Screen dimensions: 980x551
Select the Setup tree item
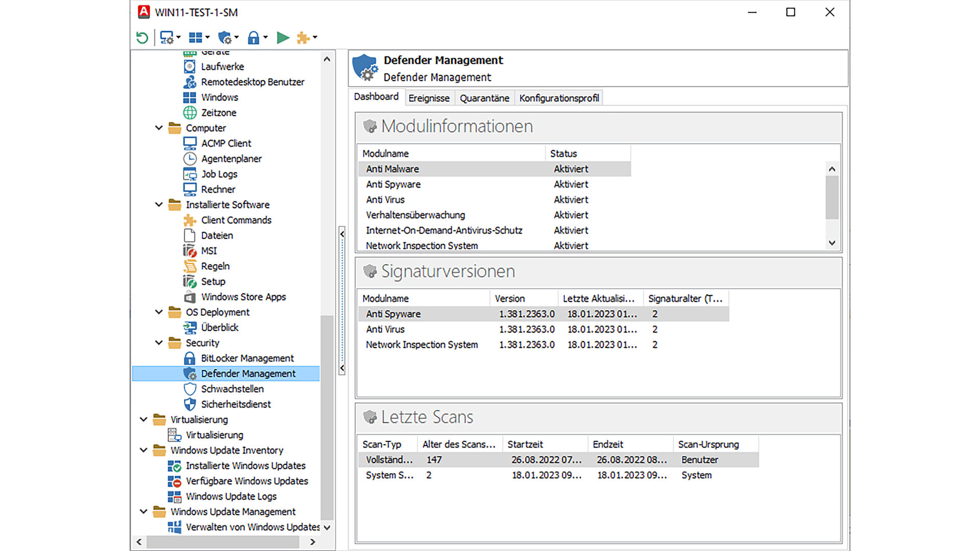coord(213,281)
